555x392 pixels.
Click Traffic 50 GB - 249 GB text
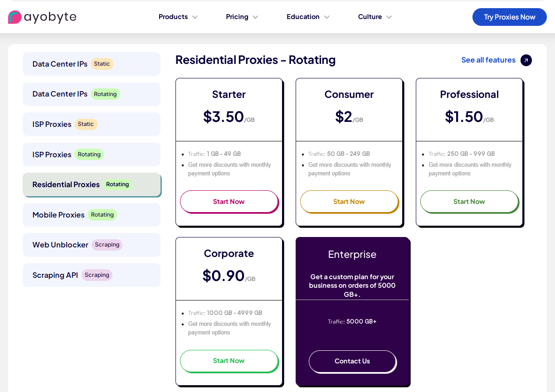click(339, 154)
